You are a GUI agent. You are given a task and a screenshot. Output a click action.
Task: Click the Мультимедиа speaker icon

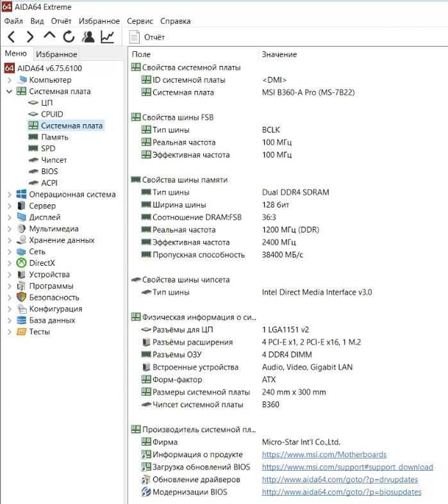click(21, 229)
